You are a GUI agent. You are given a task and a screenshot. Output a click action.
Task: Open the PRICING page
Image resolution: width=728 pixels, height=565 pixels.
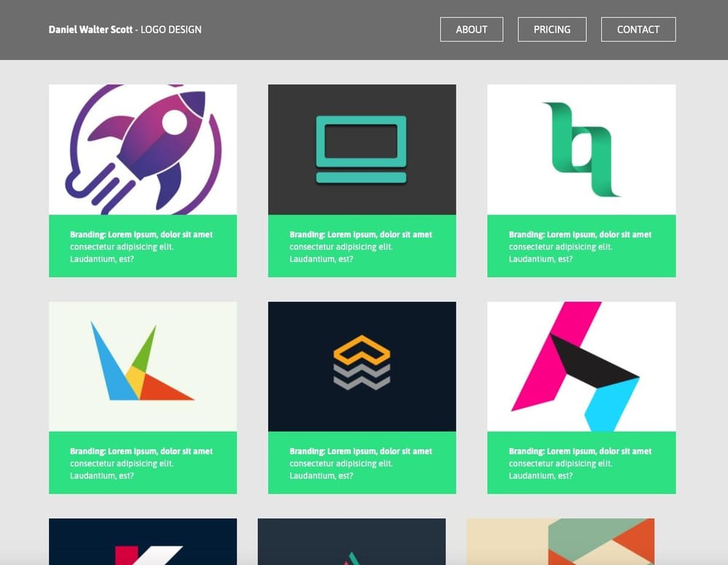pyautogui.click(x=552, y=29)
